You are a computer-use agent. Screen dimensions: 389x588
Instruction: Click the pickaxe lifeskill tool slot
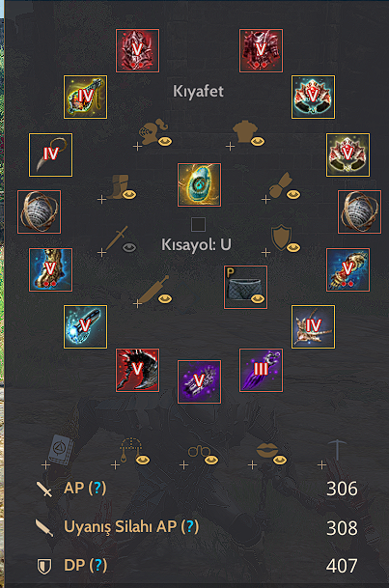[x=337, y=450]
